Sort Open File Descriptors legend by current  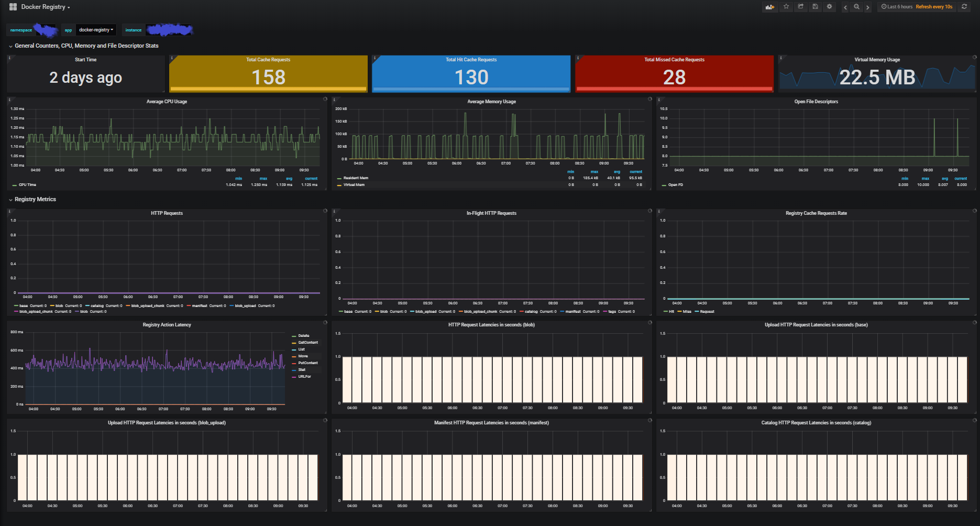[961, 179]
